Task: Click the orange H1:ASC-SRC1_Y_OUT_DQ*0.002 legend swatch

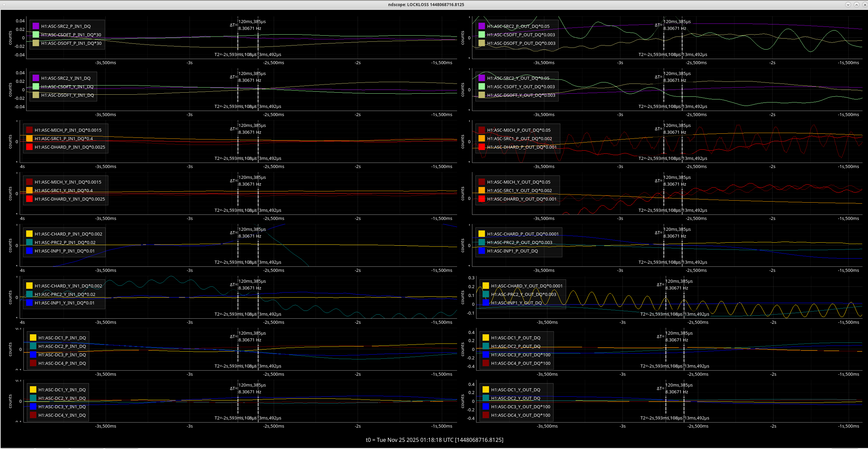Action: (x=482, y=190)
